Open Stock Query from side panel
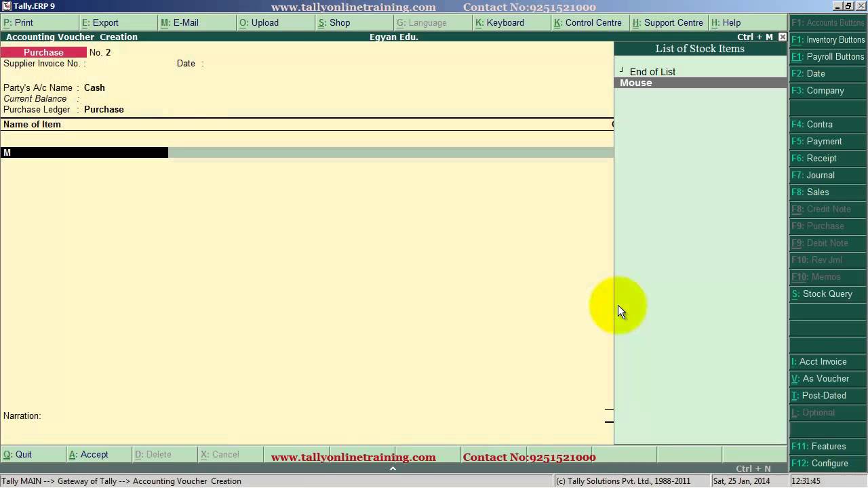This screenshot has height=488, width=868. pyautogui.click(x=828, y=293)
